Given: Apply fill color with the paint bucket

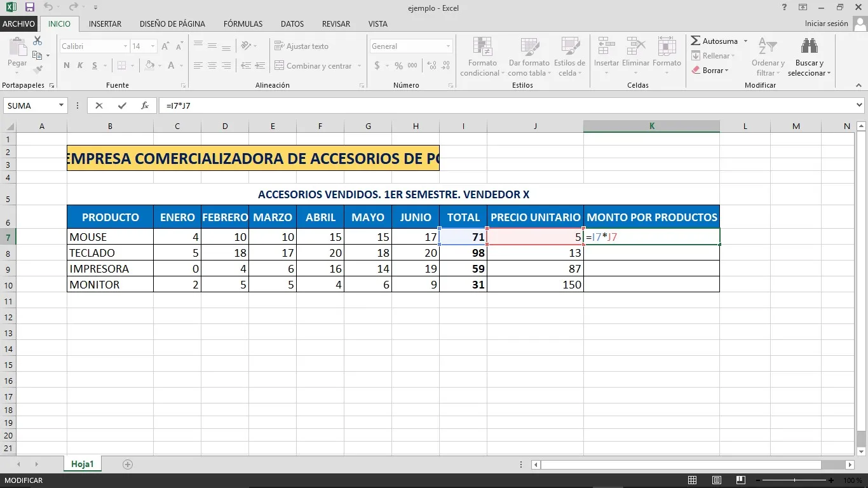Looking at the screenshot, I should tap(150, 65).
